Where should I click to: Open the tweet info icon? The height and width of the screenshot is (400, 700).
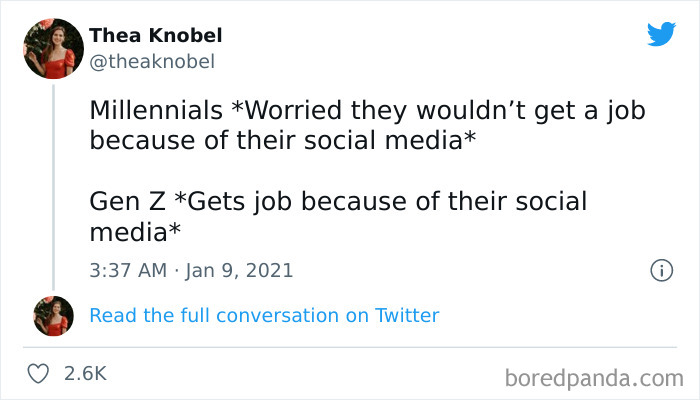click(x=660, y=270)
